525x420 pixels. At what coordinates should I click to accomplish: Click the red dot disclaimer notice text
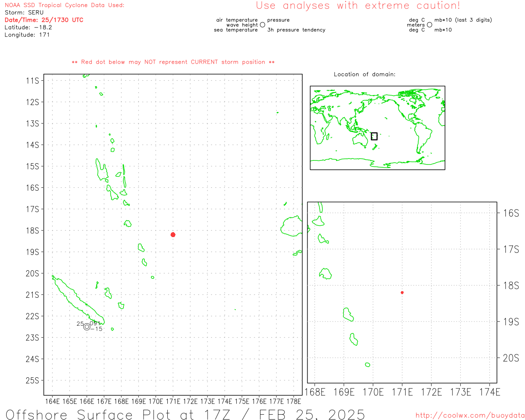pyautogui.click(x=173, y=62)
